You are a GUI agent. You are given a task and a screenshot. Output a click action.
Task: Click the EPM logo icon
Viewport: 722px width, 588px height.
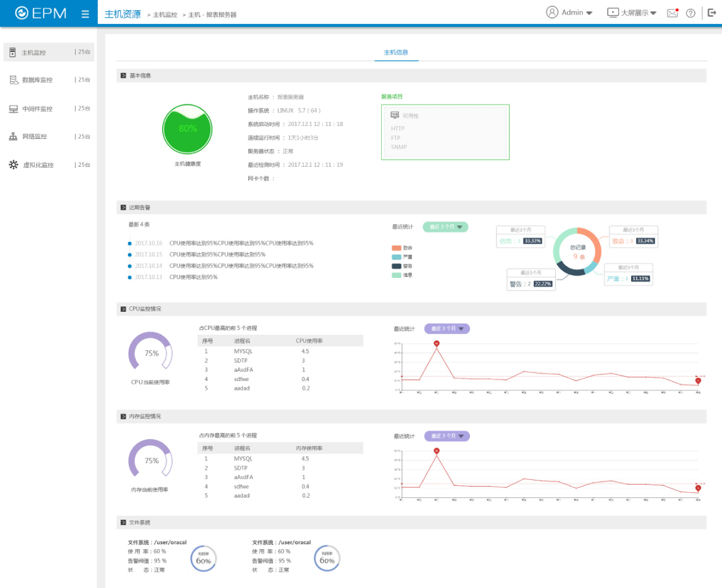[x=22, y=13]
